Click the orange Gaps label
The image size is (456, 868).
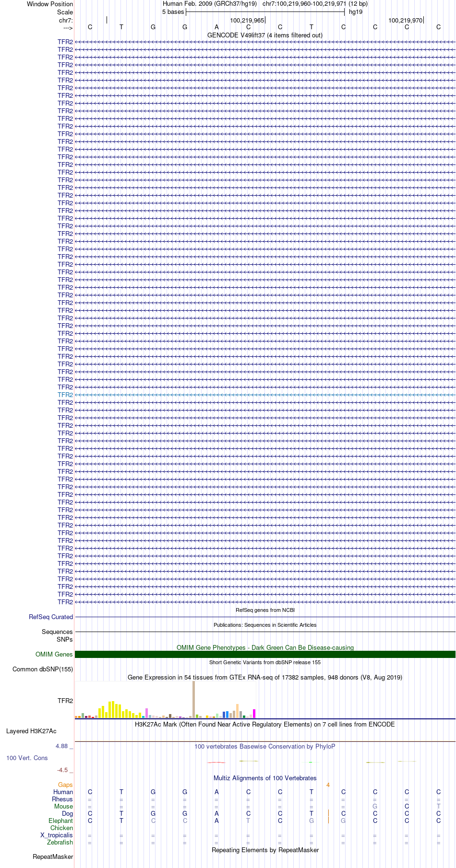[66, 785]
